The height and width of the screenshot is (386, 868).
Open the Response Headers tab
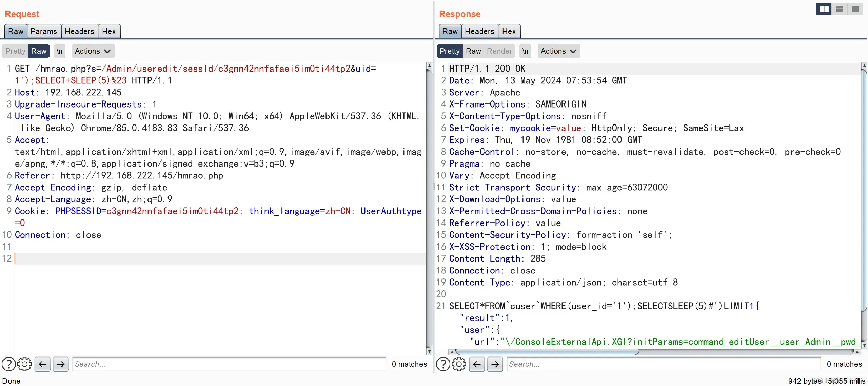click(x=479, y=31)
